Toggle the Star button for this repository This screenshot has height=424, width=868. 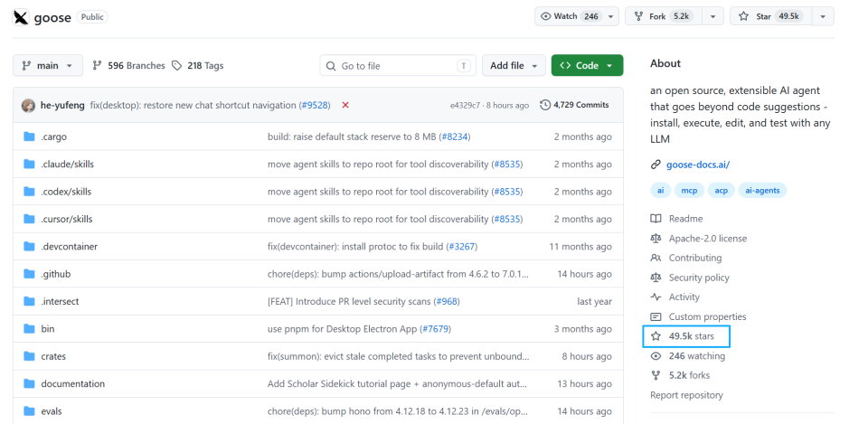click(770, 16)
